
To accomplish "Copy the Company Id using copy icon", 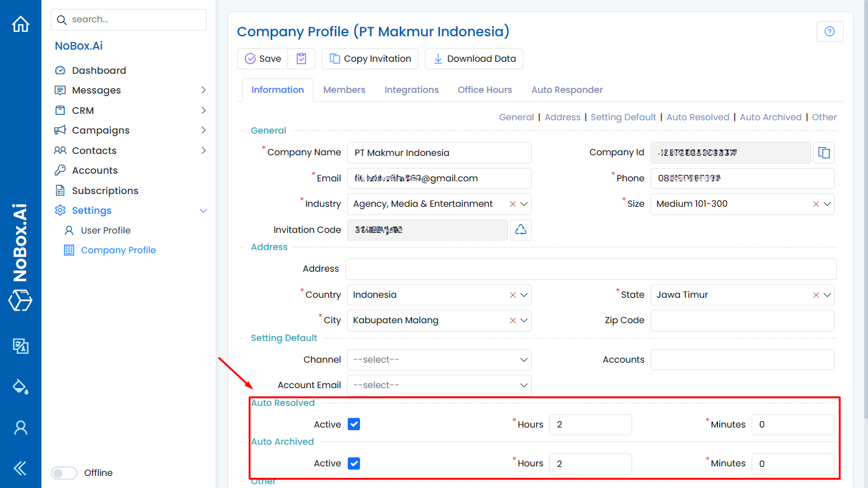I will pos(824,153).
